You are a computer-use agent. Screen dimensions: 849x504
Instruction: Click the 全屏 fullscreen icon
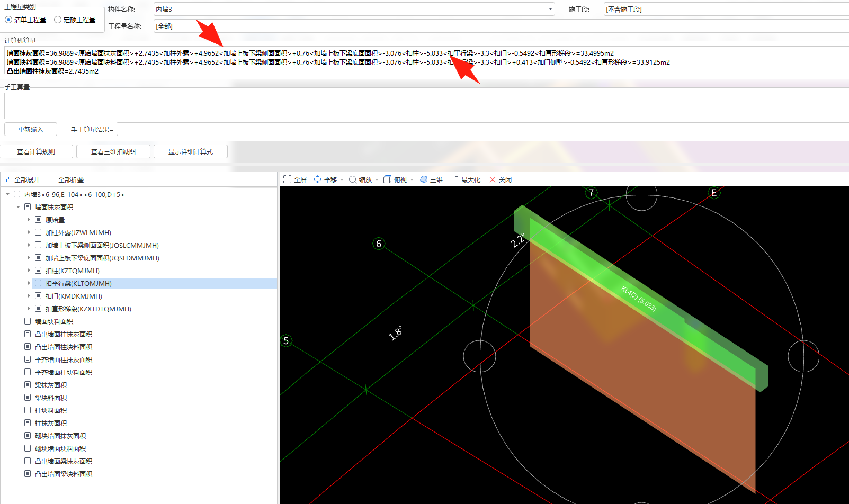288,179
